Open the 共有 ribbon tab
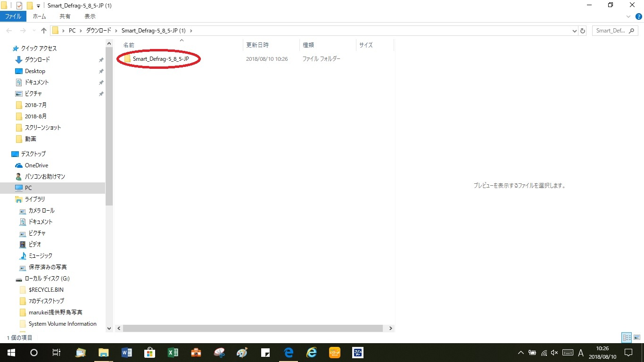Image resolution: width=644 pixels, height=362 pixels. pyautogui.click(x=65, y=16)
